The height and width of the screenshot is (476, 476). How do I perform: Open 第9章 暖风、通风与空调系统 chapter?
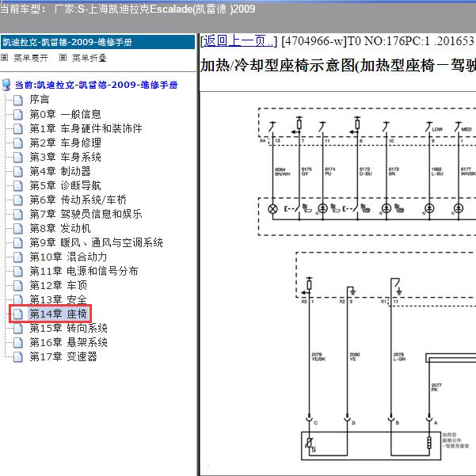[97, 243]
